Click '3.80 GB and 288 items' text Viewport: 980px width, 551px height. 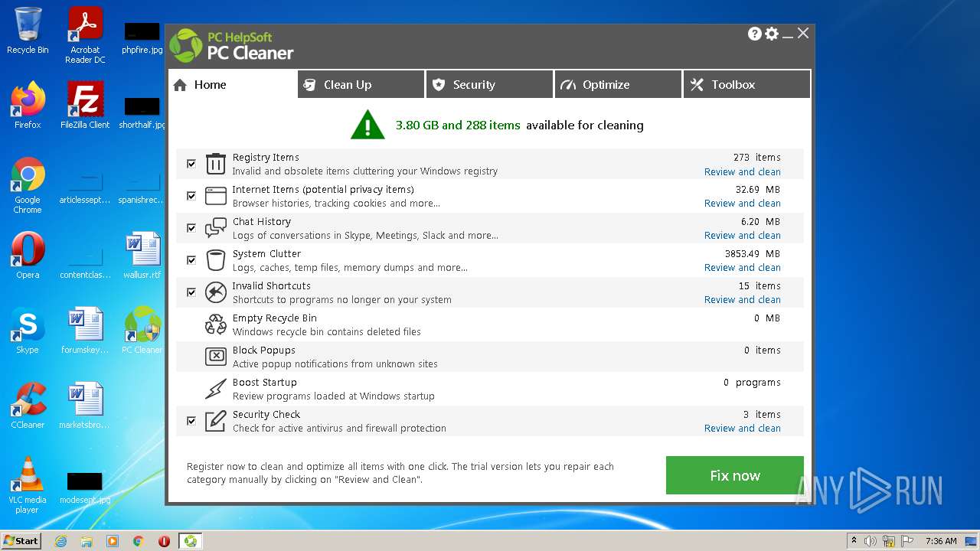pyautogui.click(x=458, y=126)
